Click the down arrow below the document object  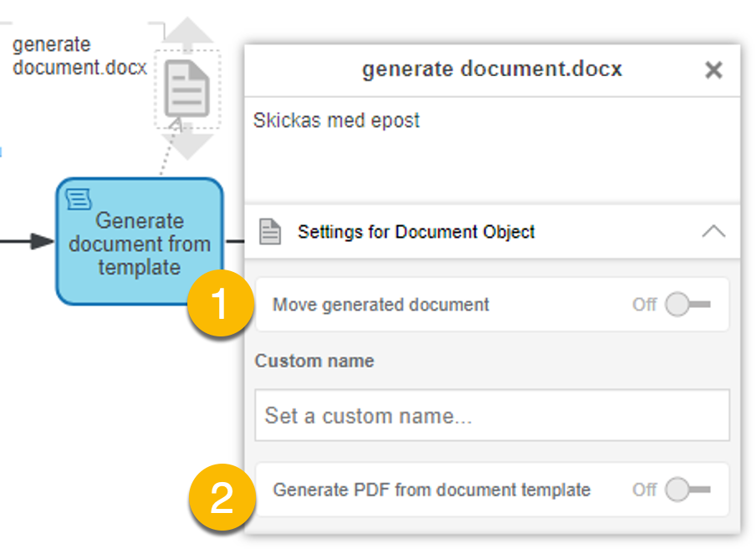(x=187, y=142)
